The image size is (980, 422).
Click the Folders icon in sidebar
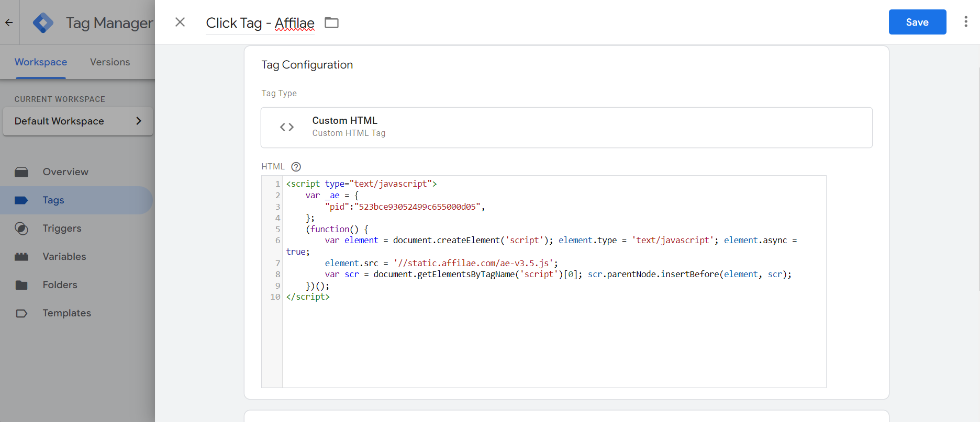(x=21, y=285)
